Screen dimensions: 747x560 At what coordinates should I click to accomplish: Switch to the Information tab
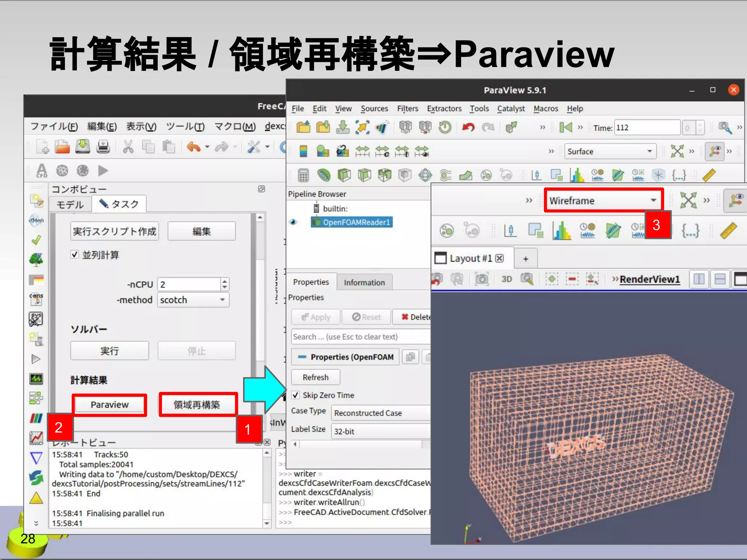point(364,283)
